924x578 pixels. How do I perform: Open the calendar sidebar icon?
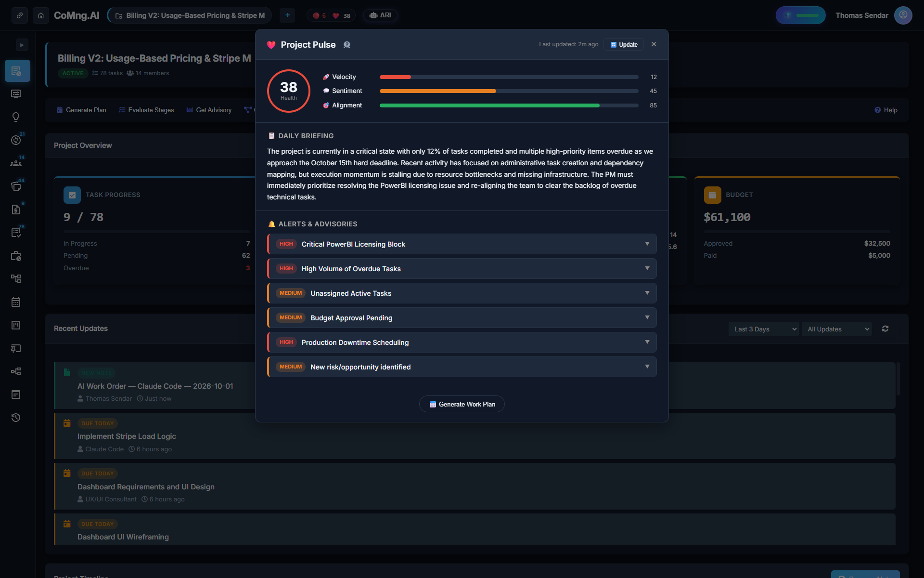16,302
